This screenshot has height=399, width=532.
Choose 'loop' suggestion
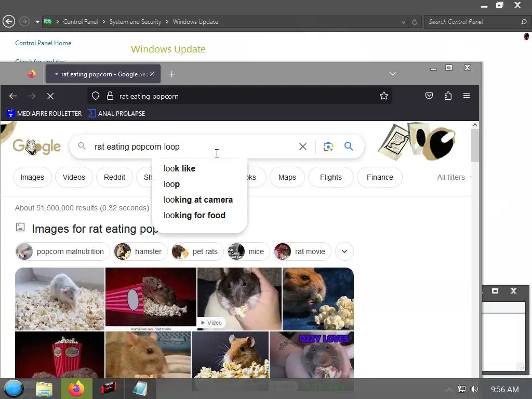coord(171,184)
